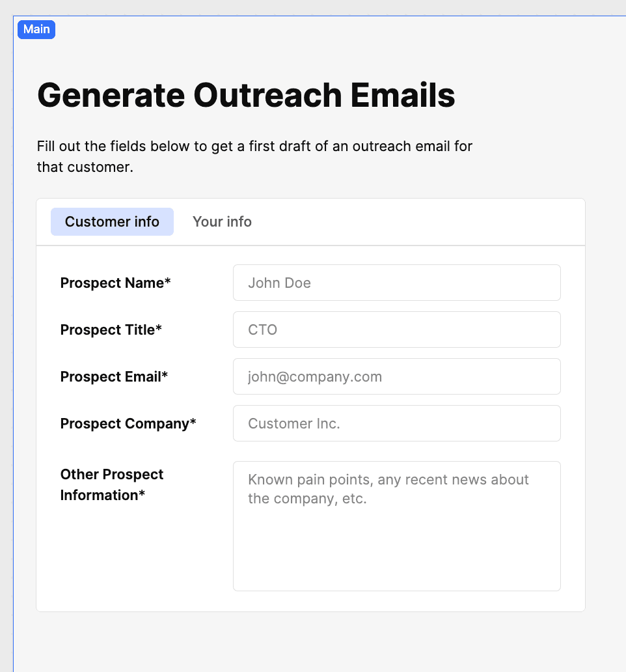The image size is (626, 672).
Task: Click into the Prospect Email input
Action: pyautogui.click(x=396, y=376)
